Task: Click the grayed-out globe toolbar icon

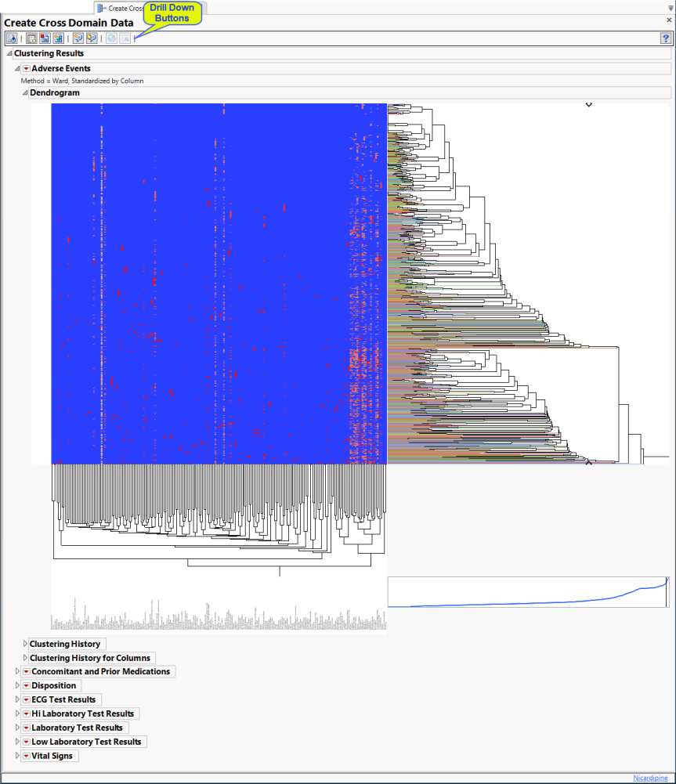Action: pyautogui.click(x=111, y=38)
